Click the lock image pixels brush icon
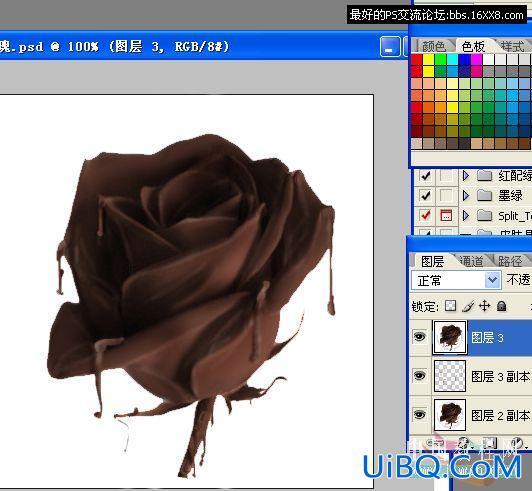 click(x=468, y=306)
